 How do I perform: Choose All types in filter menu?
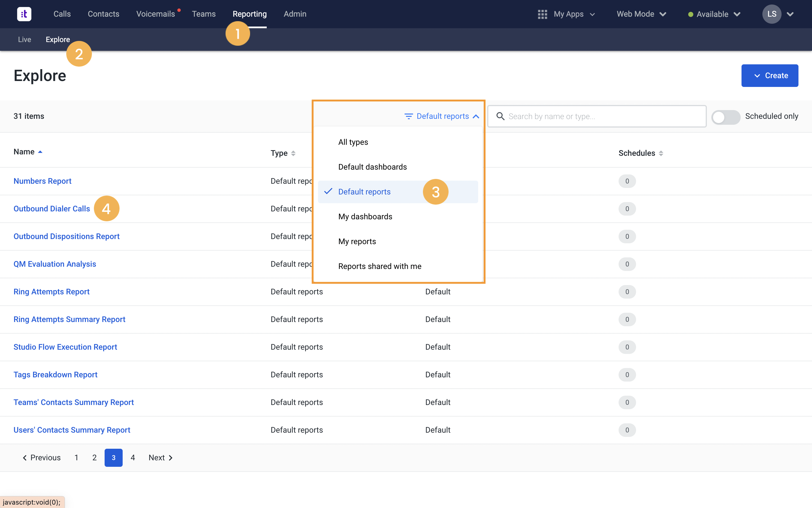coord(398,142)
